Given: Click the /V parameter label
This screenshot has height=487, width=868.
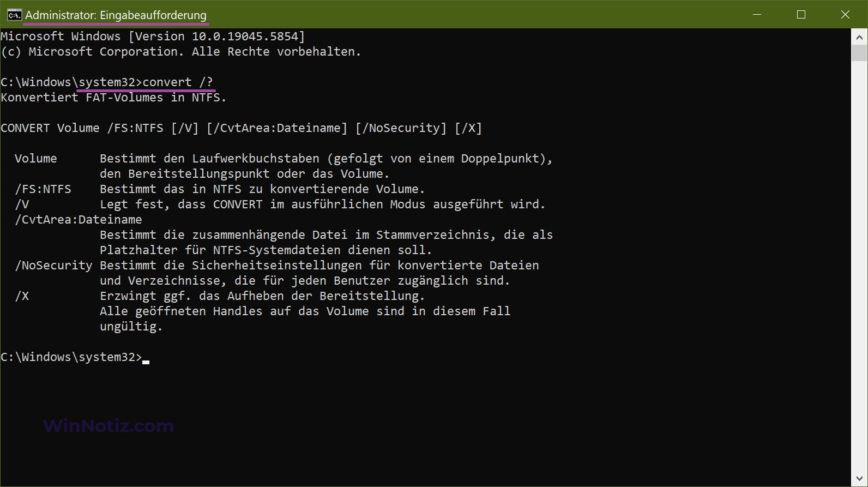Looking at the screenshot, I should coord(22,205).
